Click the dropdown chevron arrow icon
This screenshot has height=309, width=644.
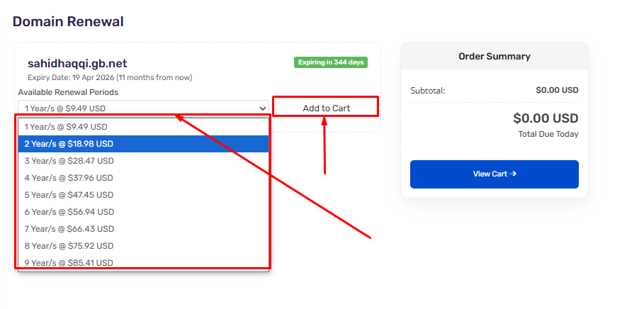pos(263,108)
